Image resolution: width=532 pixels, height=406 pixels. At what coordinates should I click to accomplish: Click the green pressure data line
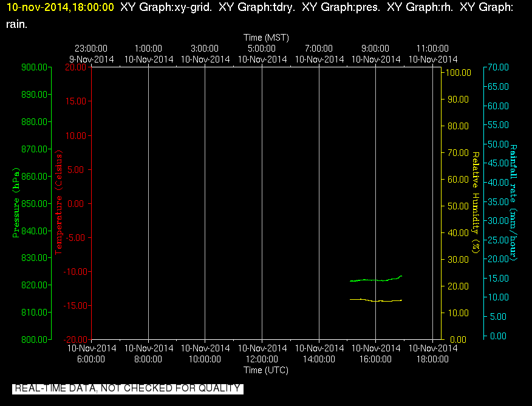pos(375,279)
